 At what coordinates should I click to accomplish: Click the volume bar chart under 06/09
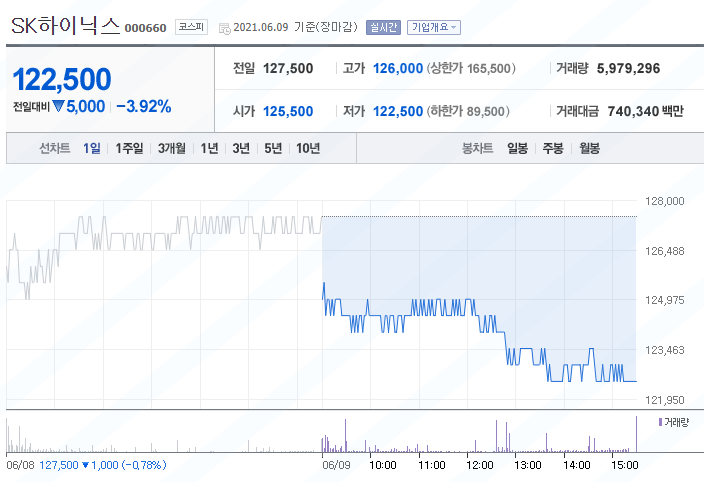[479, 435]
